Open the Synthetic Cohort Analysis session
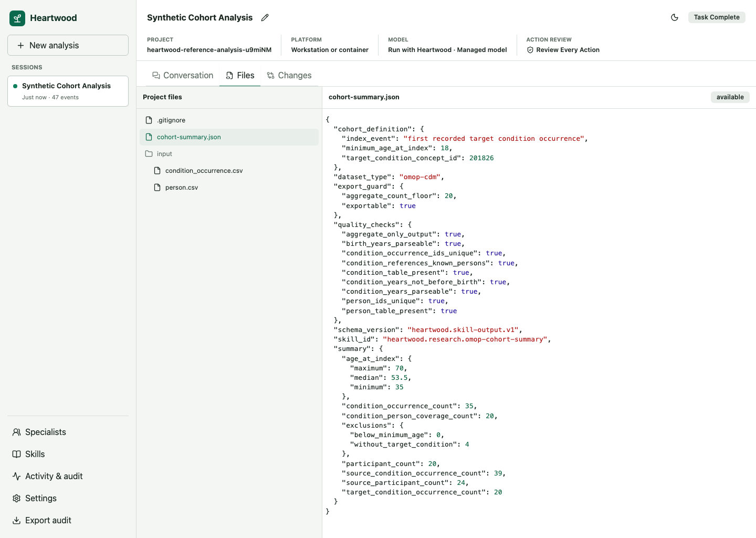The height and width of the screenshot is (538, 756). coord(68,91)
